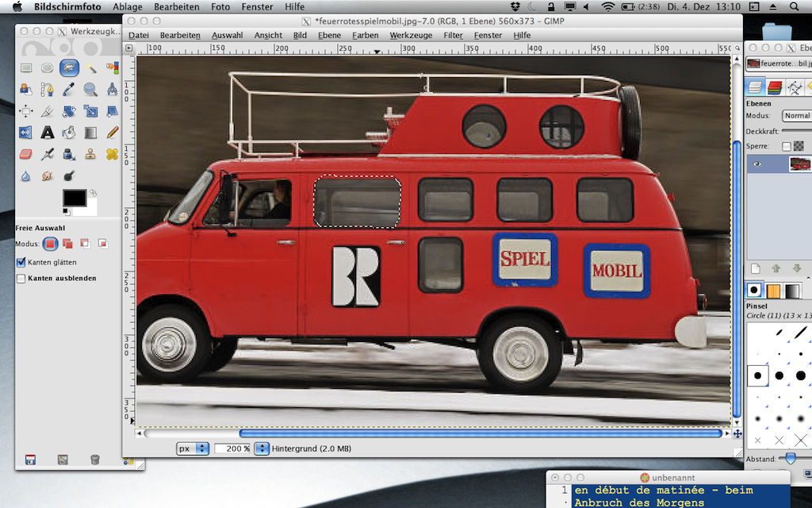This screenshot has height=508, width=812.
Task: Open the Filter menu
Action: 453,36
